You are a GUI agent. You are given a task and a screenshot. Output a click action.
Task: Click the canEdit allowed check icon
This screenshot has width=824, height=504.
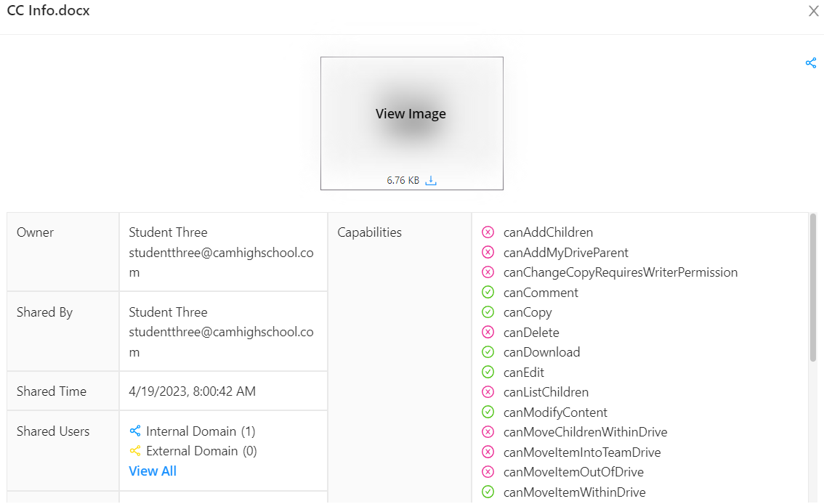point(488,373)
